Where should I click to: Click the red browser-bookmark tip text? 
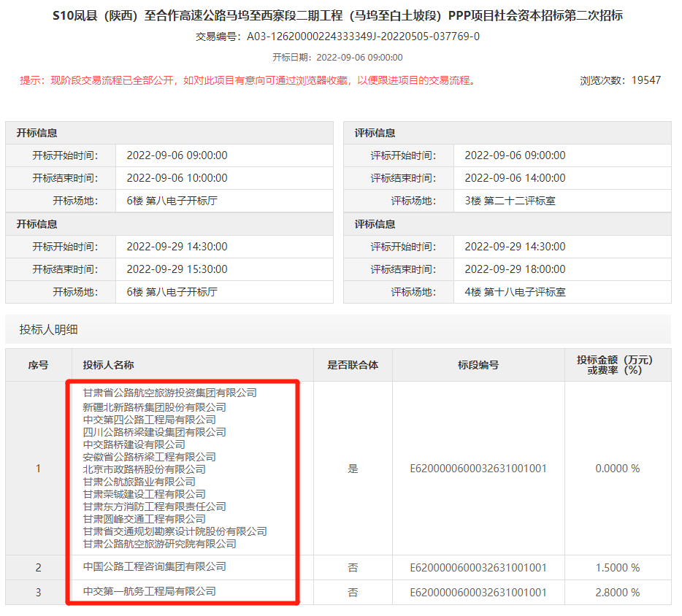[248, 80]
